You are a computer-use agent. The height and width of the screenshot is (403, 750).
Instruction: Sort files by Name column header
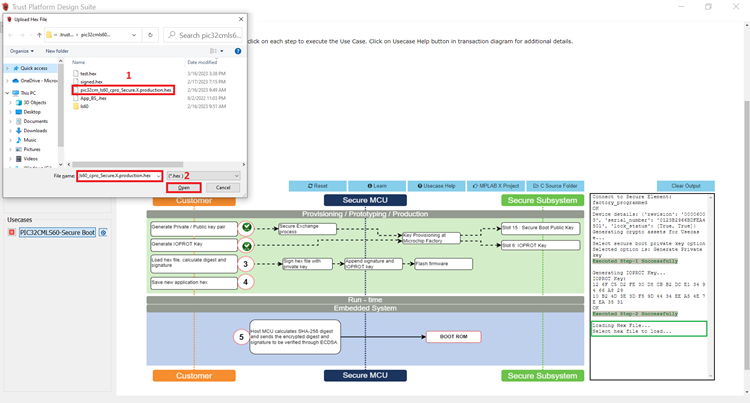pyautogui.click(x=78, y=62)
